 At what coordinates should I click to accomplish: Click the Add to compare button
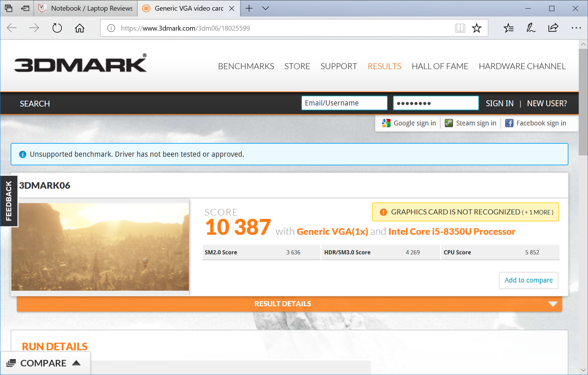(529, 280)
